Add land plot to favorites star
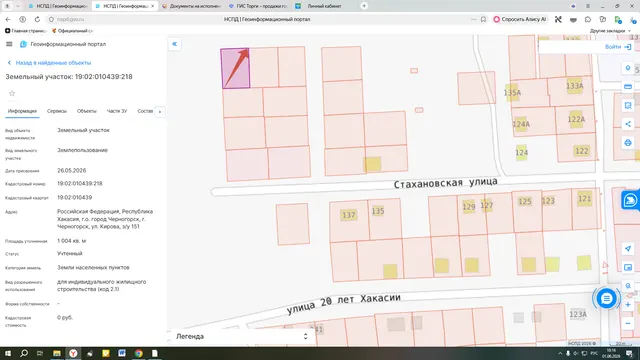Image resolution: width=640 pixels, height=360 pixels. (12, 93)
